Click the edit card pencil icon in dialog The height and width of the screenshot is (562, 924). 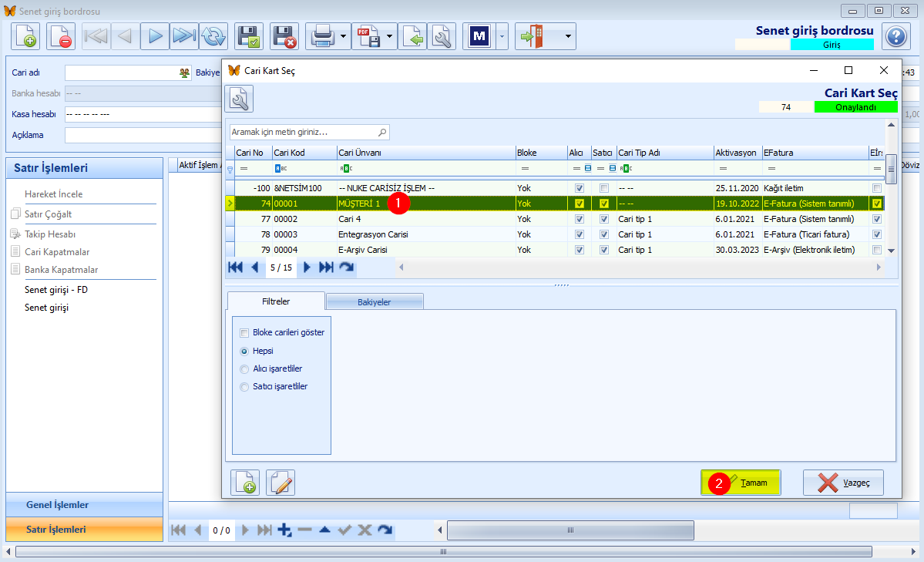281,483
